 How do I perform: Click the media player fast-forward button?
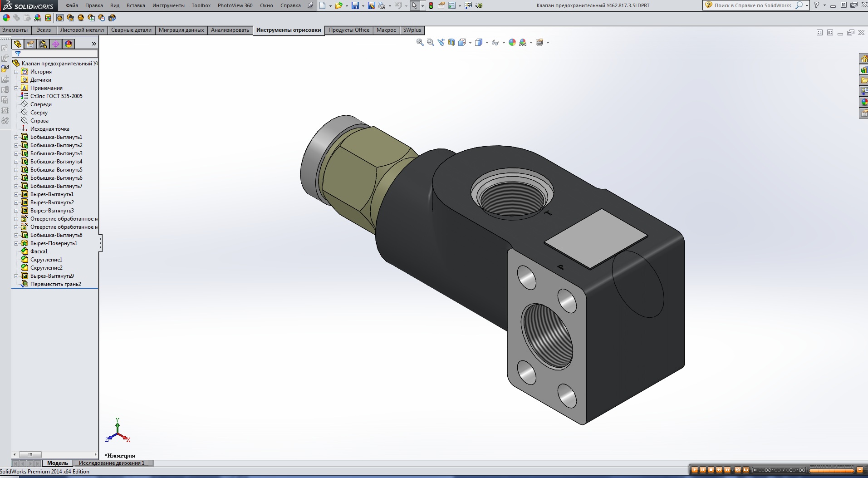(x=727, y=470)
